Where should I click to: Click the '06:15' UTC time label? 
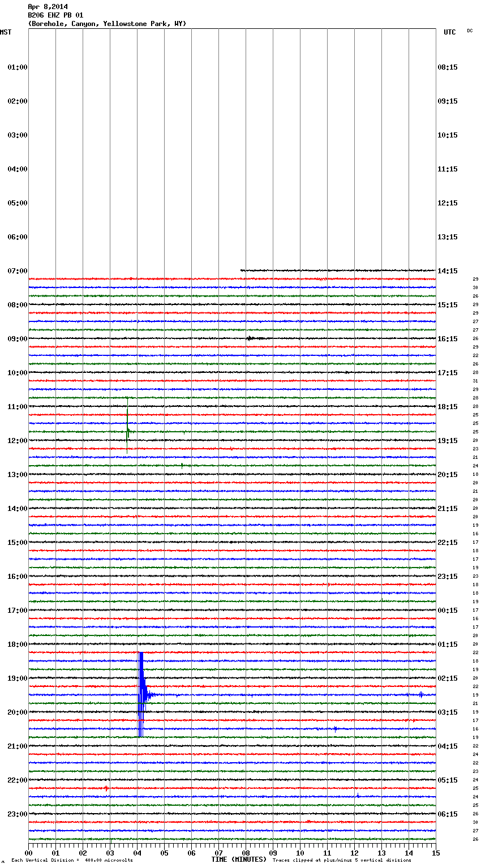(448, 814)
